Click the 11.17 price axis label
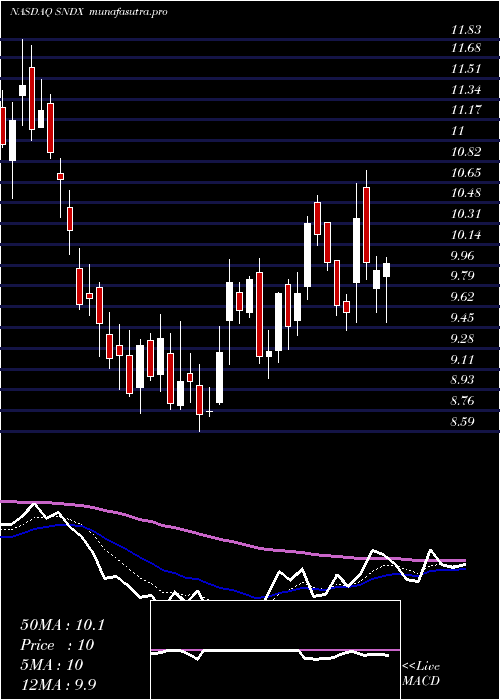 coord(466,109)
